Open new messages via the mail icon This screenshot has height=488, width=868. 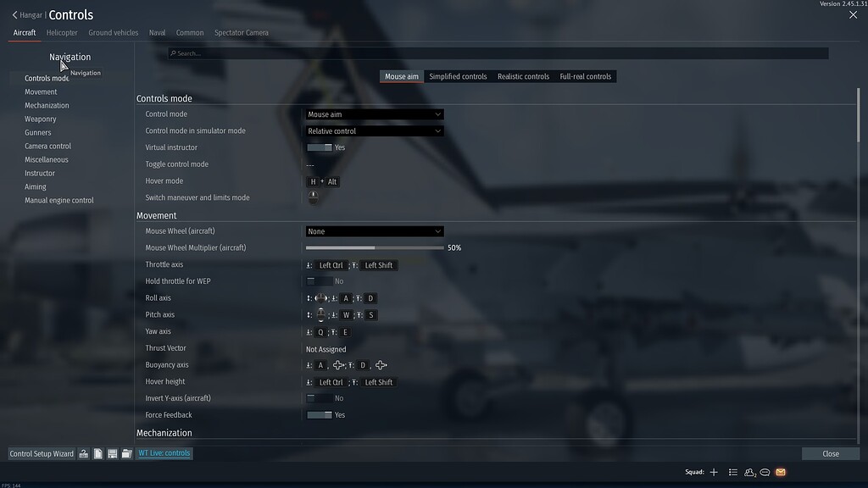780,472
